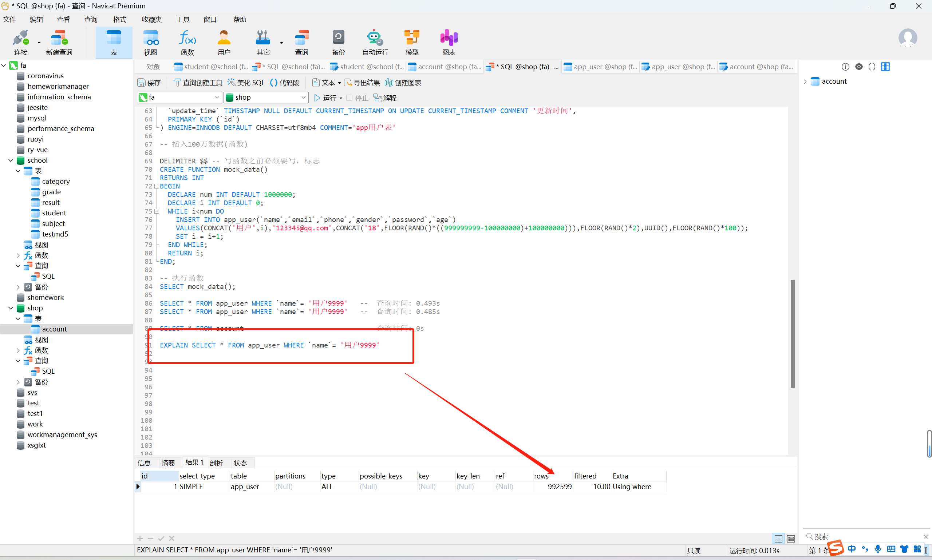
Task: Click the Model (模型) toolbar icon
Action: click(x=411, y=42)
